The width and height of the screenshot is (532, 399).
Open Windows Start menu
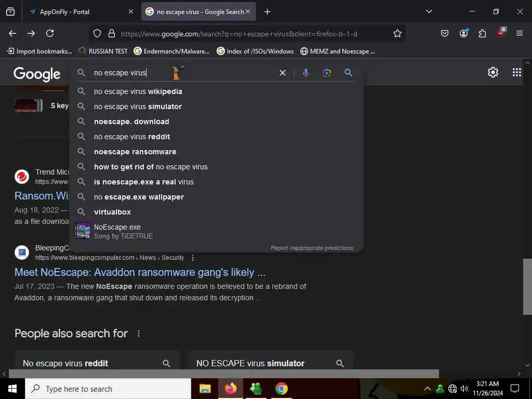(12, 389)
